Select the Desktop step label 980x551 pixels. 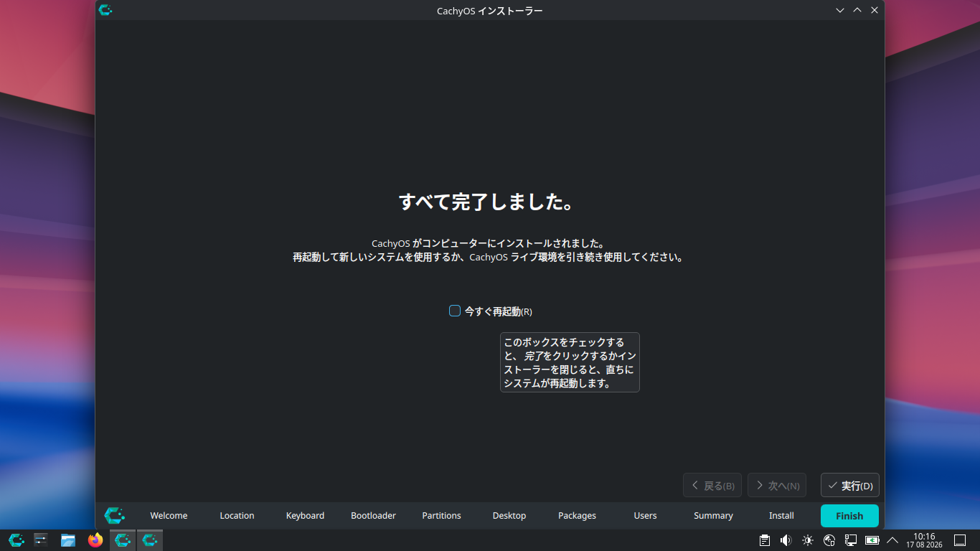tap(509, 516)
